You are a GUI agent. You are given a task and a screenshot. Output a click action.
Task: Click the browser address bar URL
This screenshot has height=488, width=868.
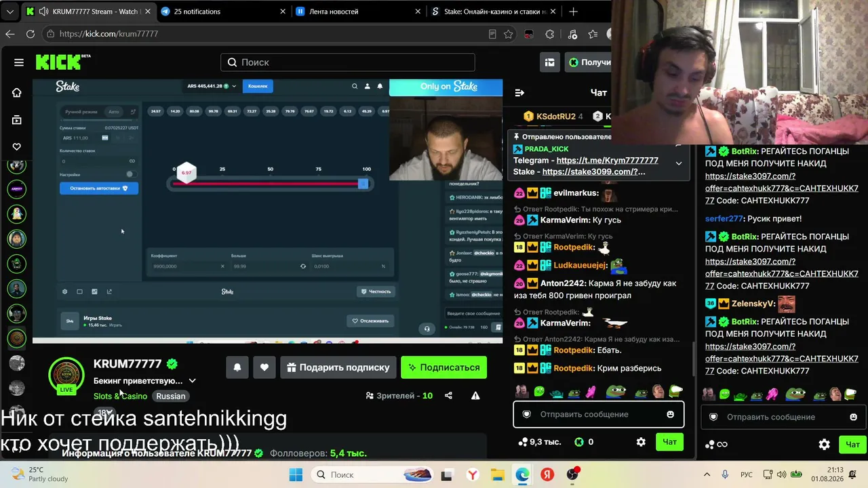pyautogui.click(x=108, y=34)
